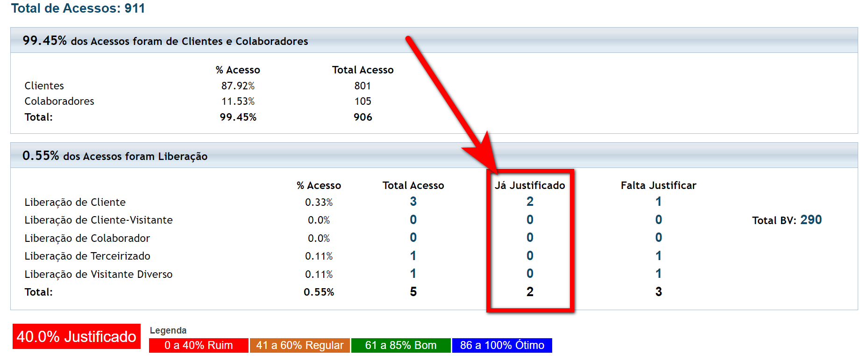Image resolution: width=868 pixels, height=356 pixels.
Task: Click the "Já Justificado" column header
Action: click(x=530, y=185)
